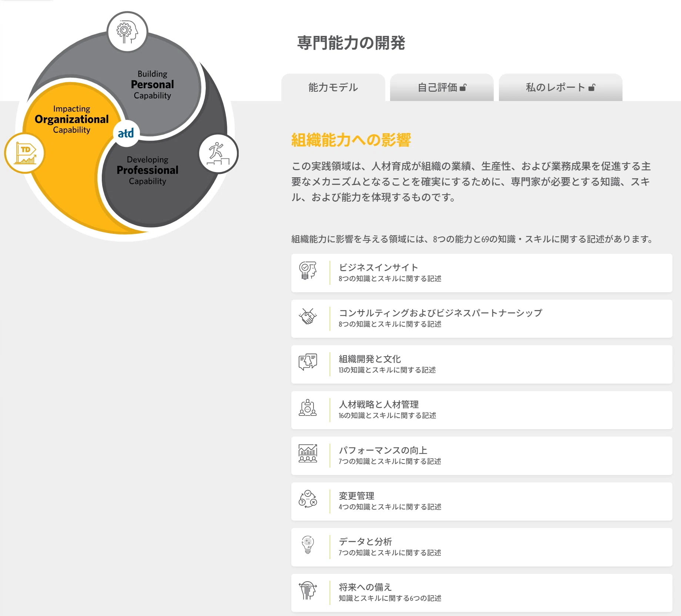Click the lightbulb icon for データと分析
Viewport: 681px width, 616px height.
308,545
